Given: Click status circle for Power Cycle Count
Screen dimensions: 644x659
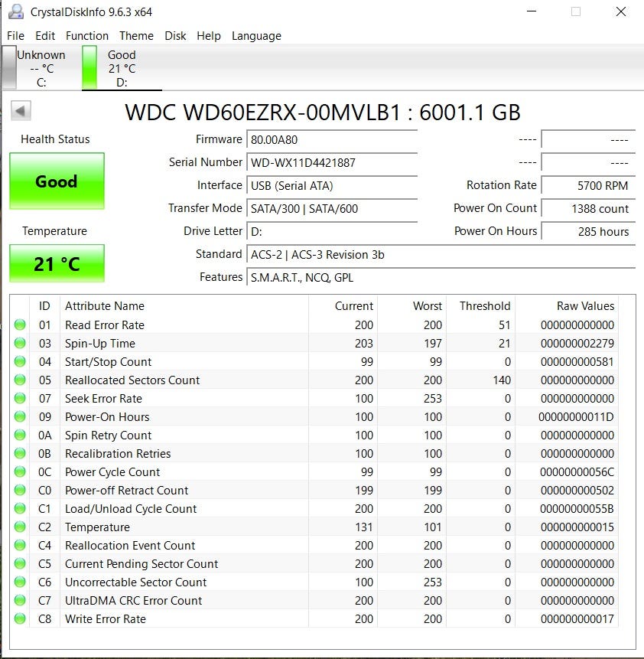Looking at the screenshot, I should coord(20,471).
